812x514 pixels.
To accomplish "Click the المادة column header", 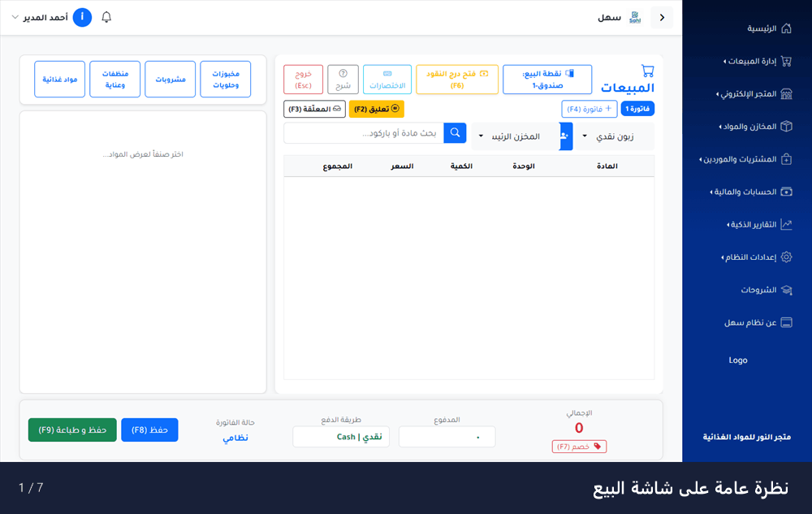I will coord(607,166).
